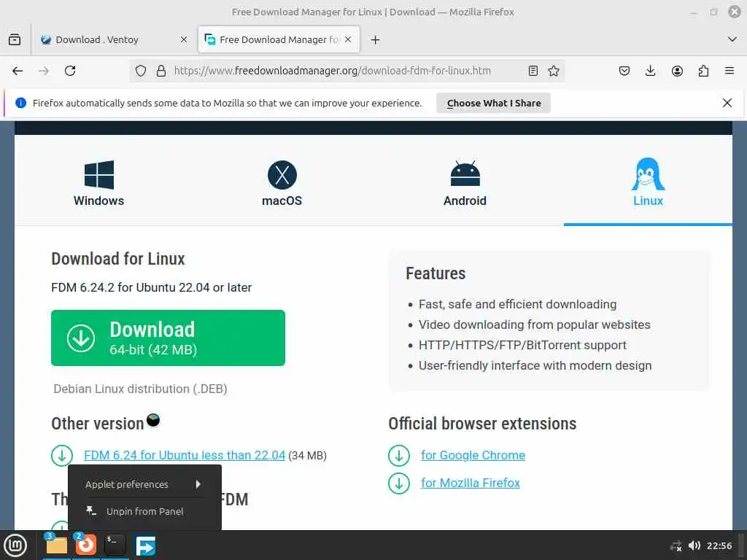Dismiss the Firefox data notification bar
The image size is (747, 560).
pos(727,103)
